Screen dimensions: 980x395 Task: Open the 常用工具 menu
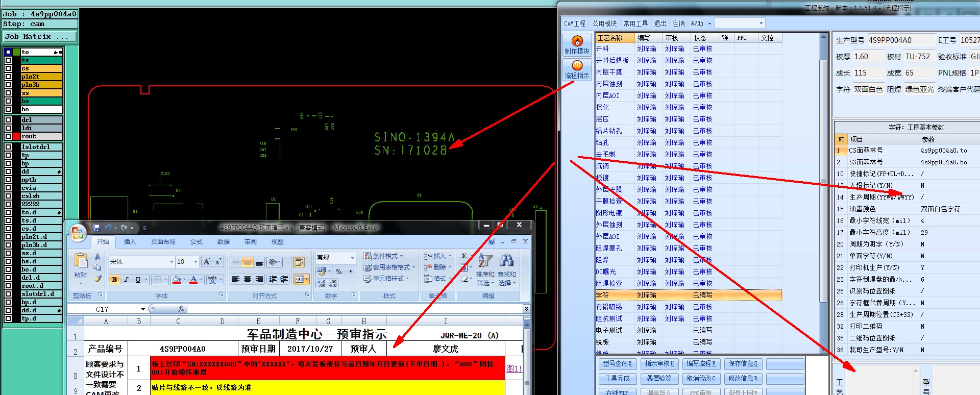pyautogui.click(x=635, y=23)
